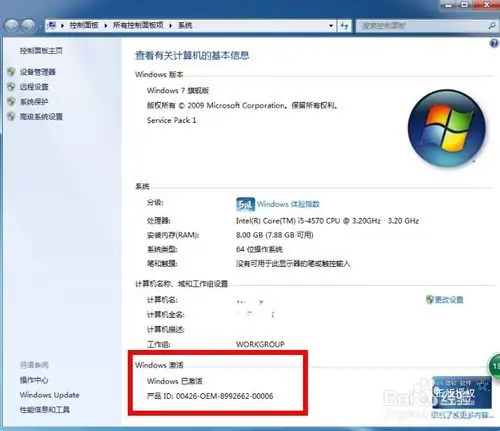
Task: Click the shield icon beside 设备管理器
Action: [x=11, y=72]
